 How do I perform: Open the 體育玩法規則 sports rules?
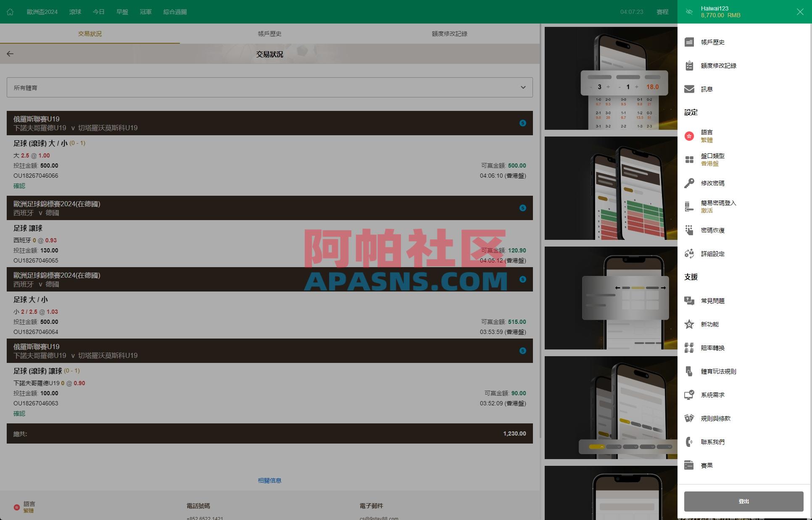(x=718, y=371)
